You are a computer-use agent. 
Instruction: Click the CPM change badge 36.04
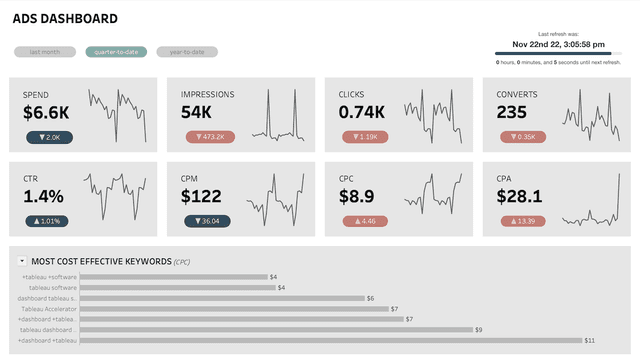[207, 221]
